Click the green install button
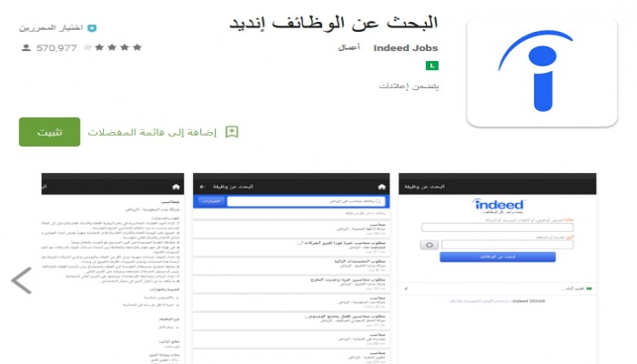 (49, 132)
